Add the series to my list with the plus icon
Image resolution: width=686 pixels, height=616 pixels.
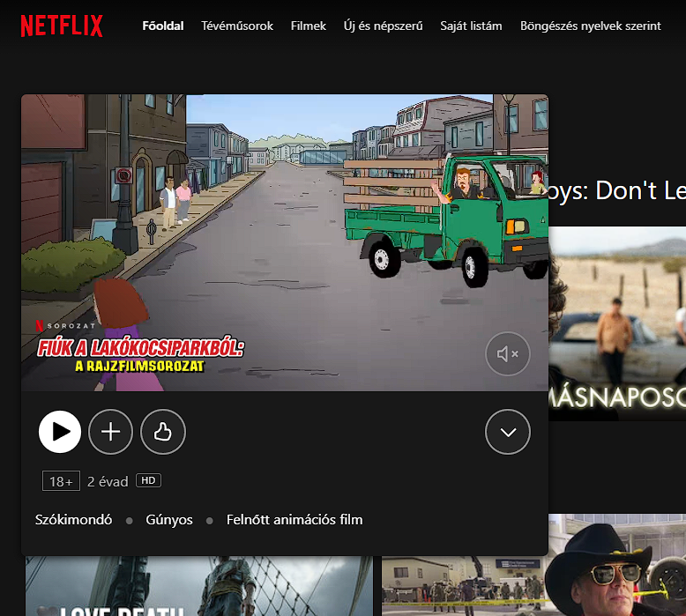pyautogui.click(x=111, y=432)
